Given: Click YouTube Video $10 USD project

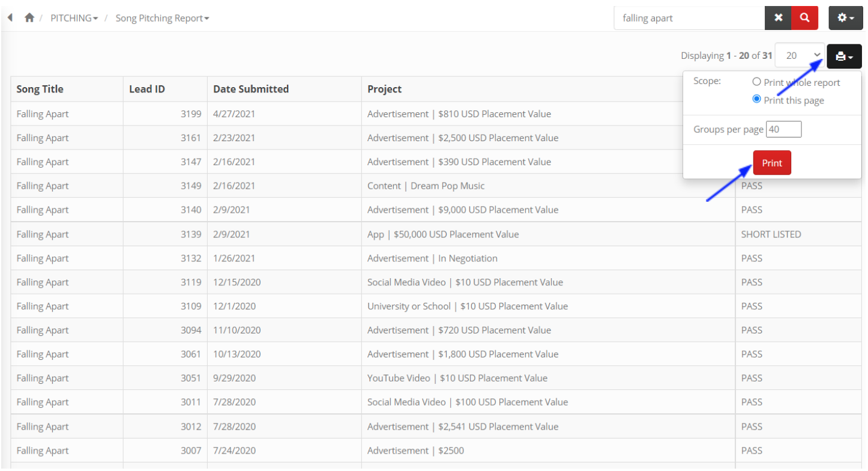Looking at the screenshot, I should [457, 378].
